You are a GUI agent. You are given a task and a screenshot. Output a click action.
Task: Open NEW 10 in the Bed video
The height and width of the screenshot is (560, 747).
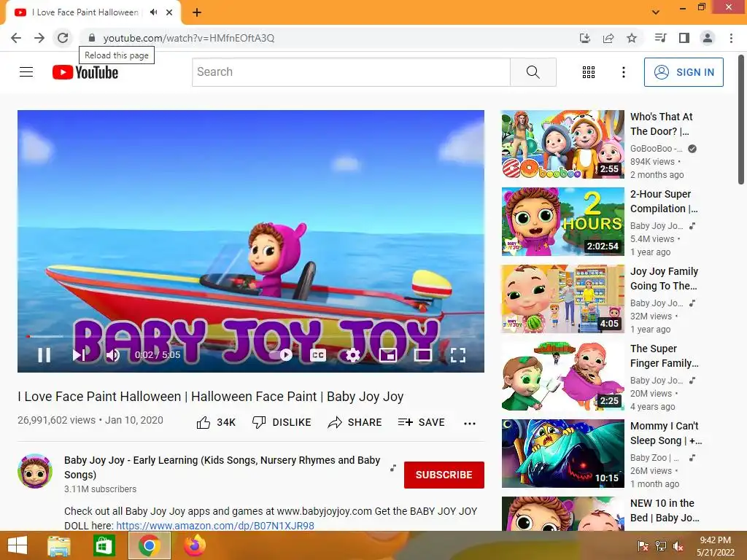coord(562,514)
